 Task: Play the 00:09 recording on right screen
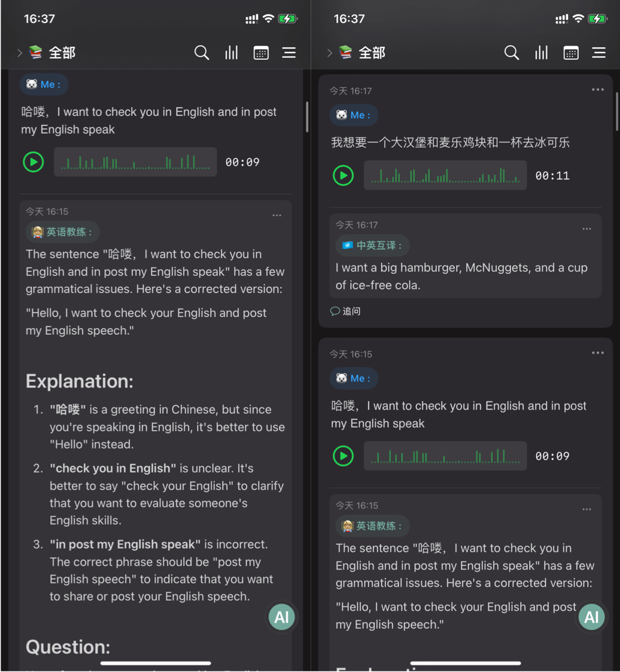(x=343, y=456)
